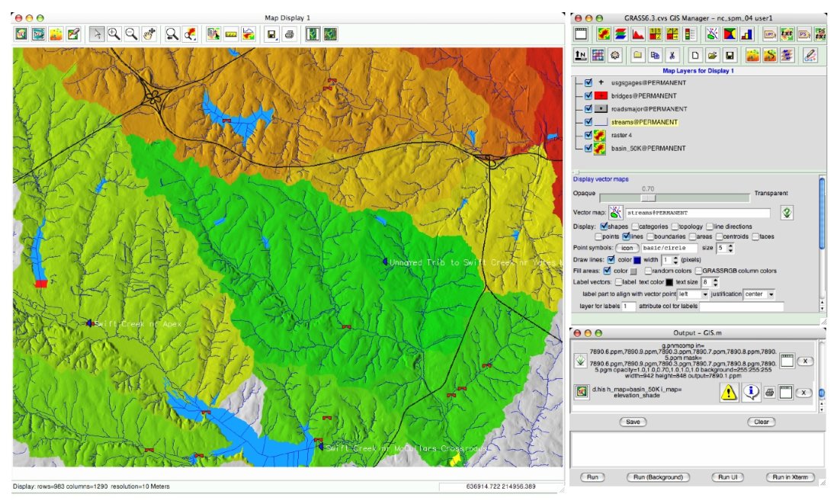Enable the 'random colors' fill checkbox
Image resolution: width=834 pixels, height=504 pixels.
coord(648,271)
